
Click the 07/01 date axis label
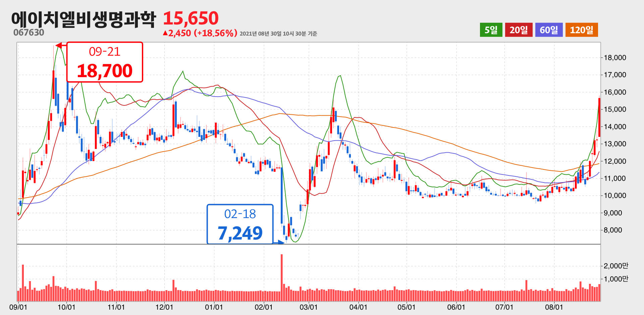click(504, 307)
